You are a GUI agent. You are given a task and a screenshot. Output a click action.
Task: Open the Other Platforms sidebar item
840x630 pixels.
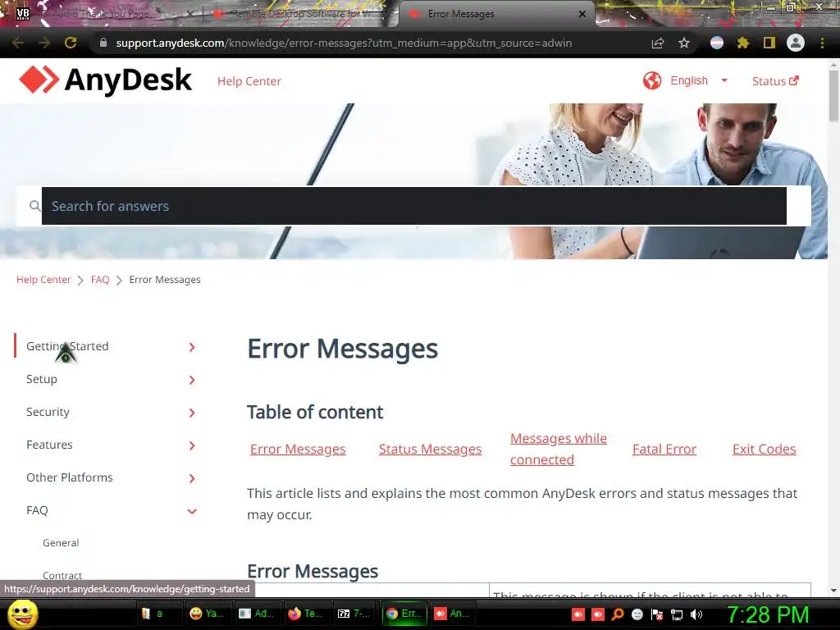[x=70, y=477]
